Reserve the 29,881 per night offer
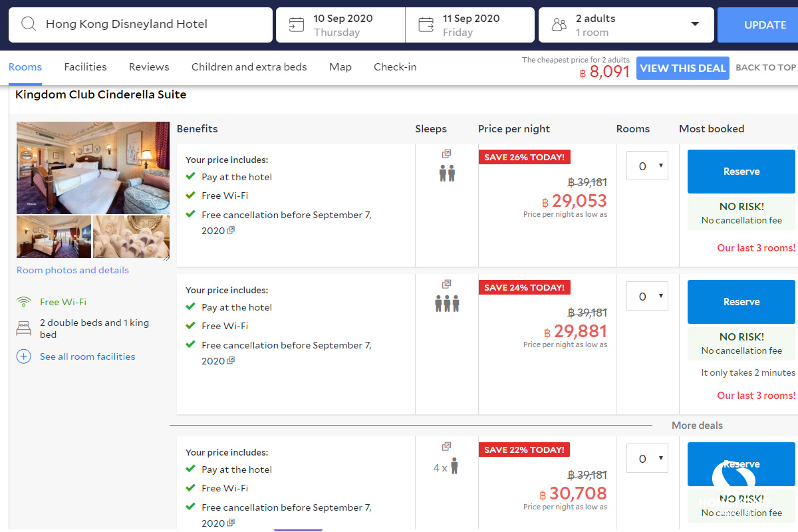Screen dimensions: 798x532 [741, 302]
